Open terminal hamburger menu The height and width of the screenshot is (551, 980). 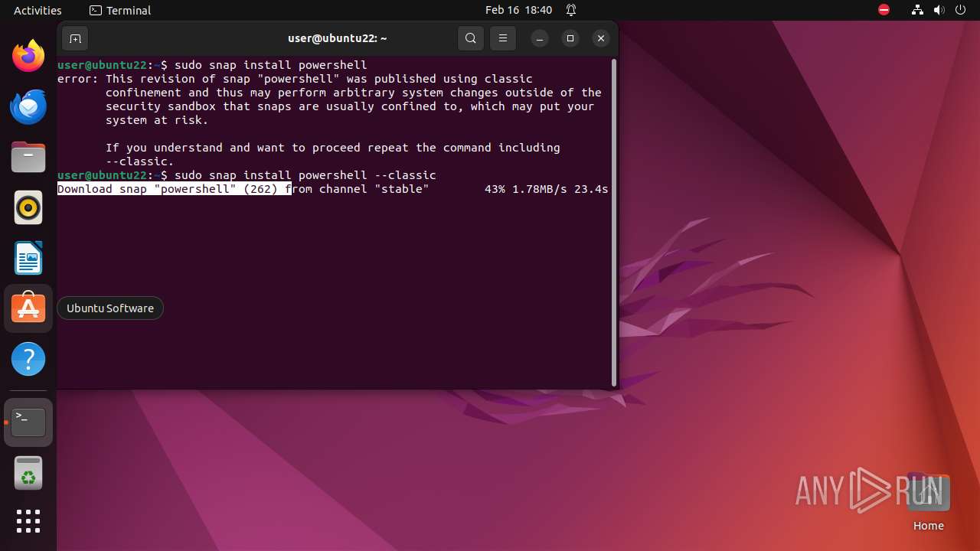[503, 38]
